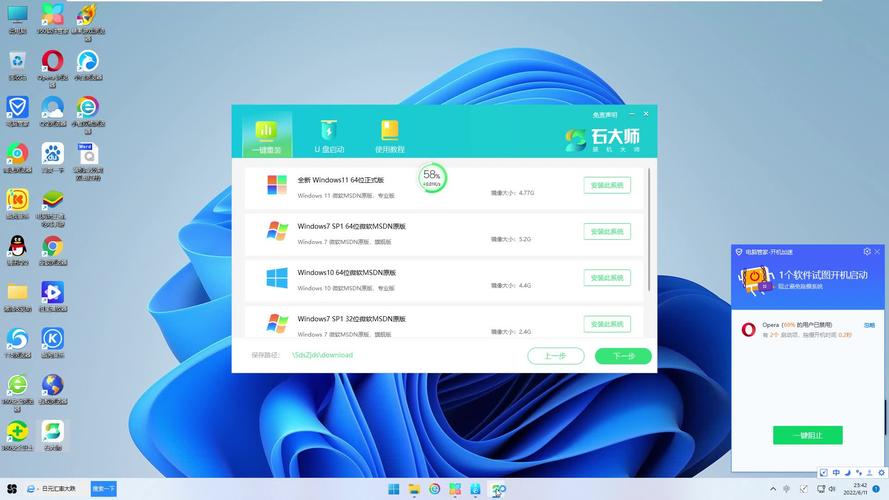This screenshot has width=889, height=500.
Task: Select the Windows 11 logo icon
Action: [277, 185]
